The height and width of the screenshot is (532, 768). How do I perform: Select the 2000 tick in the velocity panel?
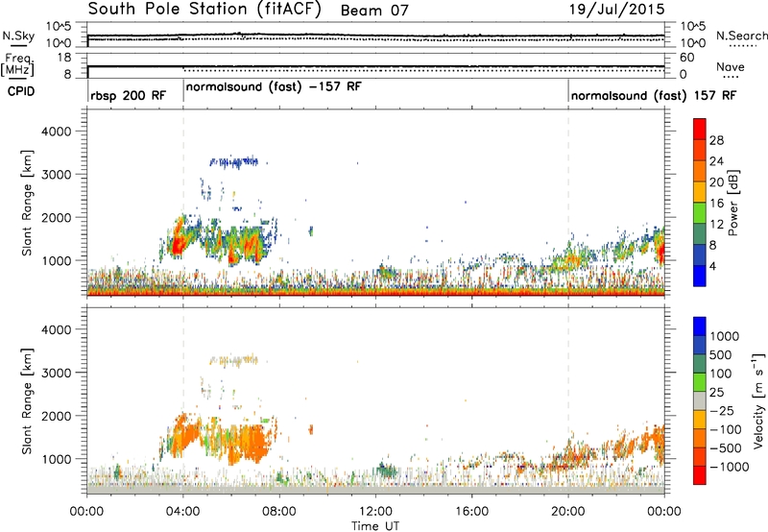tap(56, 416)
